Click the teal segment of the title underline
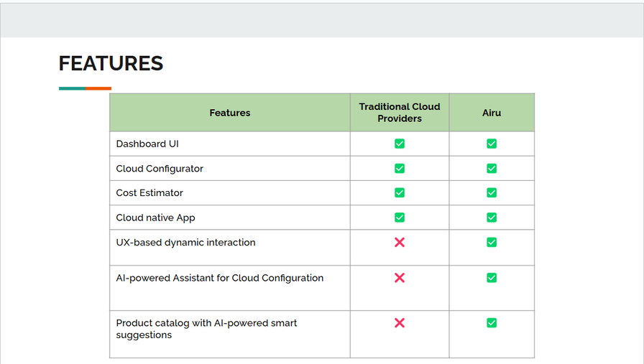This screenshot has height=364, width=644. point(72,88)
